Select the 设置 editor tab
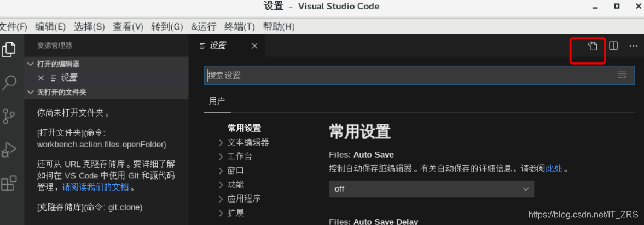 click(x=227, y=46)
